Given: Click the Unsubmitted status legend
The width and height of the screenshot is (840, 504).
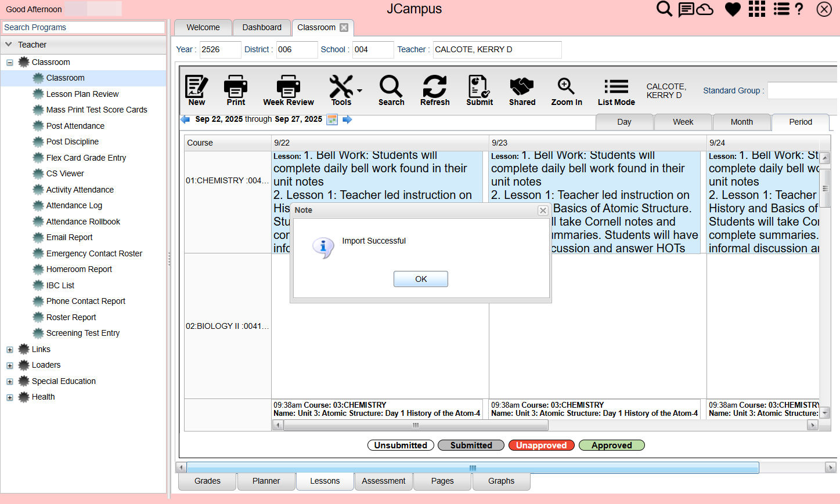Looking at the screenshot, I should 401,445.
